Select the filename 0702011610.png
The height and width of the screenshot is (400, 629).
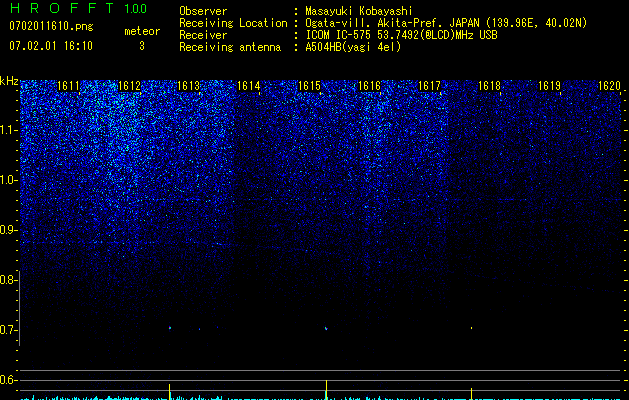click(x=51, y=27)
